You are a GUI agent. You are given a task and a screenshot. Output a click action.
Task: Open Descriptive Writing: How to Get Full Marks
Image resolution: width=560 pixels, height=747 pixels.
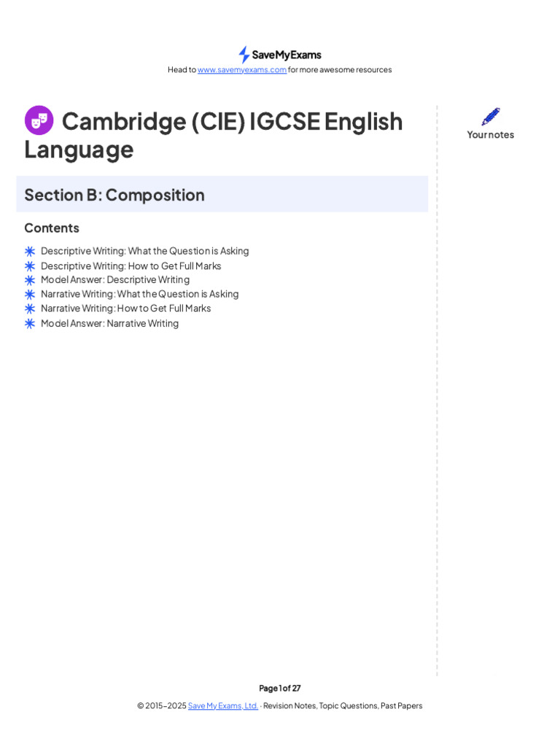[131, 266]
